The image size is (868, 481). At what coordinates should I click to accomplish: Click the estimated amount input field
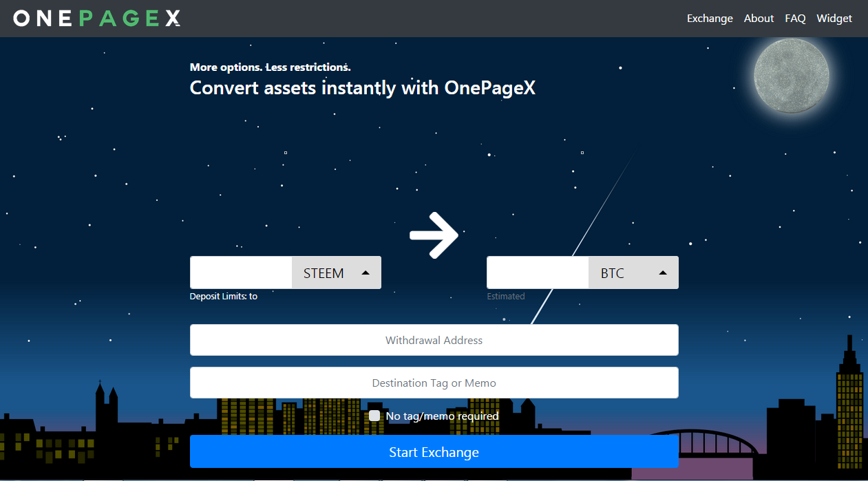[x=538, y=272]
